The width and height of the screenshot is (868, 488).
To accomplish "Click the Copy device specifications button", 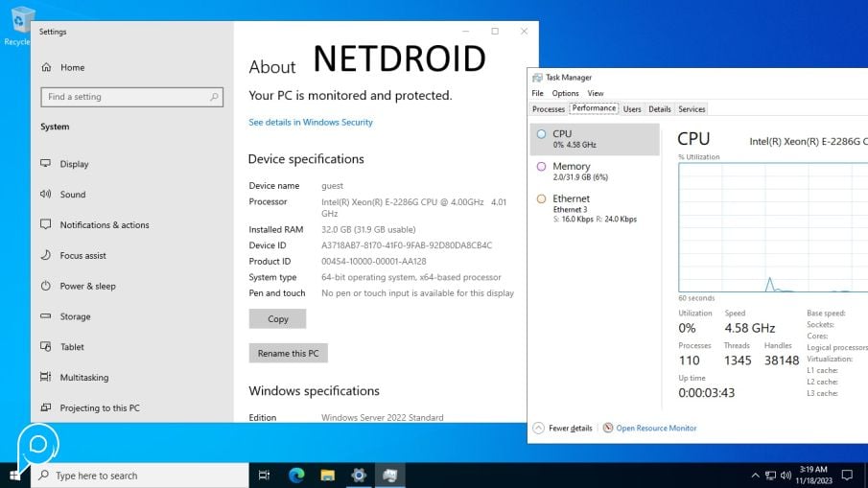I will [277, 319].
